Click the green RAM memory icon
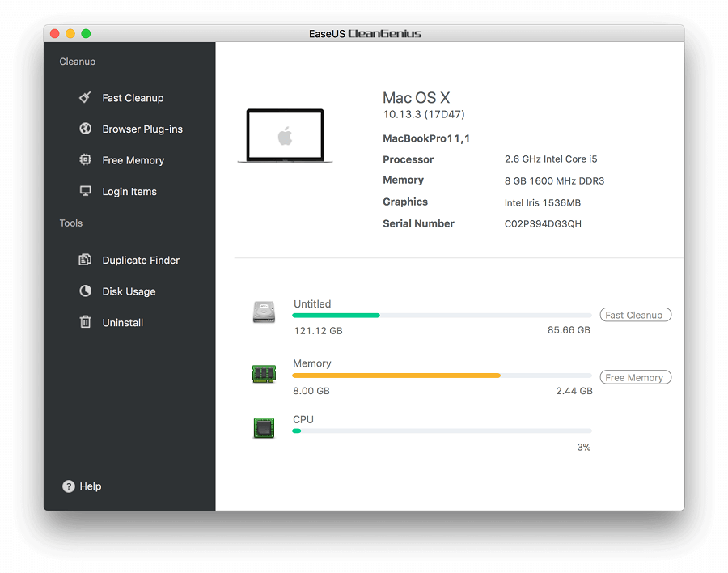The height and width of the screenshot is (573, 728). [x=264, y=374]
